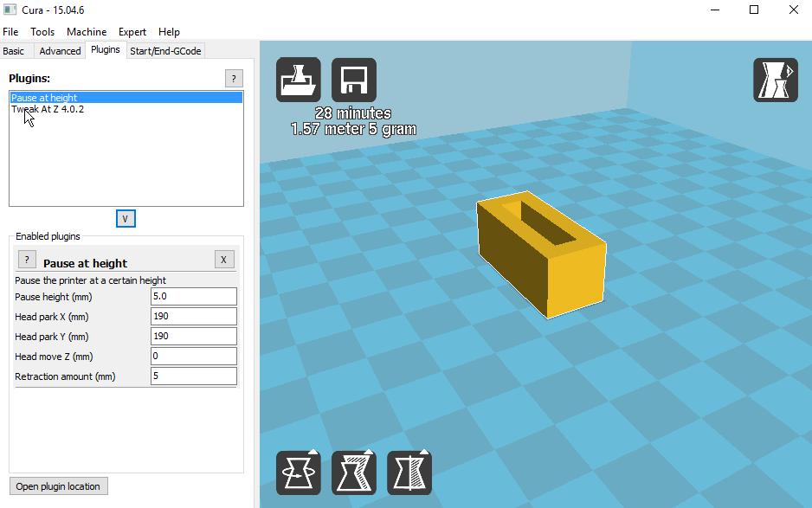812x508 pixels.
Task: Click the Pause the printer description text
Action: pos(91,280)
